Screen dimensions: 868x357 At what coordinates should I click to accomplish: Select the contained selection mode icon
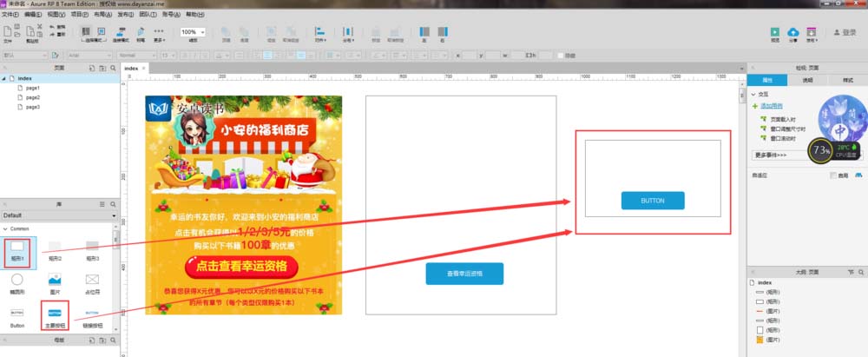[101, 31]
